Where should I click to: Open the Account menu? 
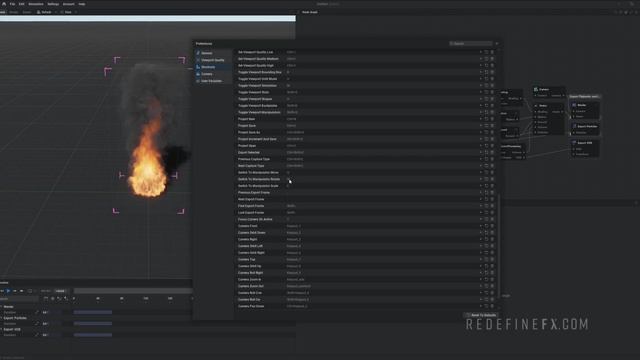[x=69, y=4]
